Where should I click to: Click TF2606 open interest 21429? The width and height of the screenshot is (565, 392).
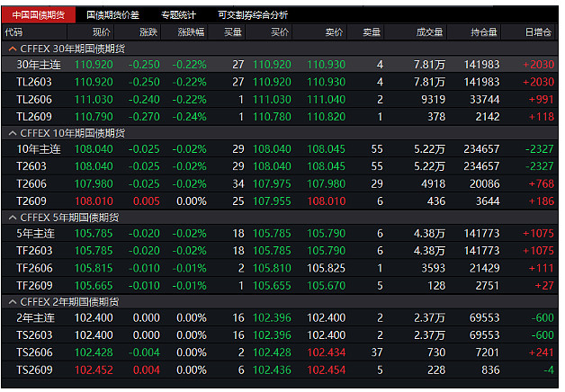click(x=485, y=268)
